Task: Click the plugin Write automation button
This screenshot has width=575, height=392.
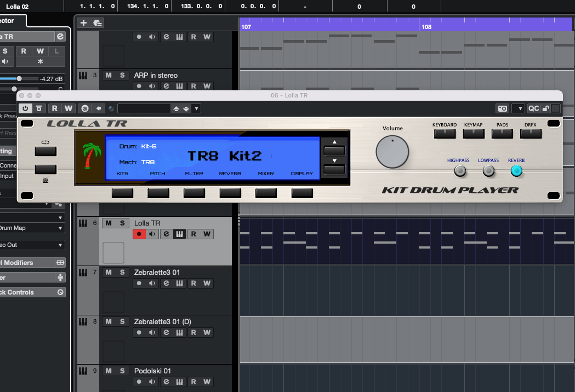Action: click(69, 108)
